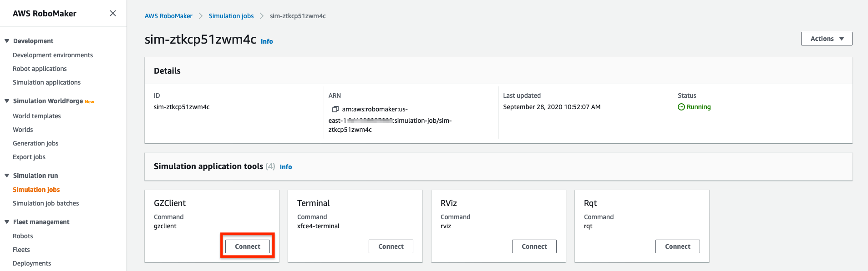Open the Fleets page
The height and width of the screenshot is (271, 868).
point(21,250)
